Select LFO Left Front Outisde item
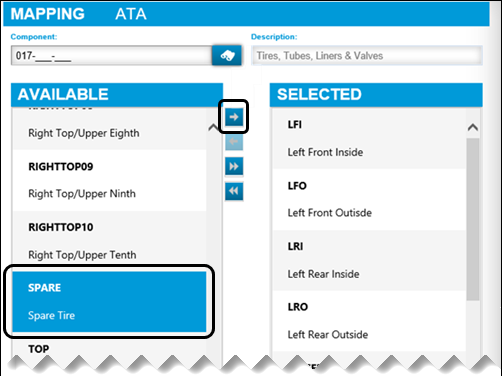Viewport: 502px width, 376px height. (369, 199)
